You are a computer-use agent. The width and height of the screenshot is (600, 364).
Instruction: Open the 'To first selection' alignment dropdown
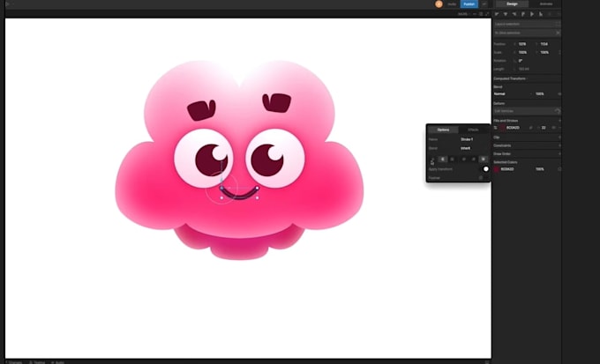[523, 33]
